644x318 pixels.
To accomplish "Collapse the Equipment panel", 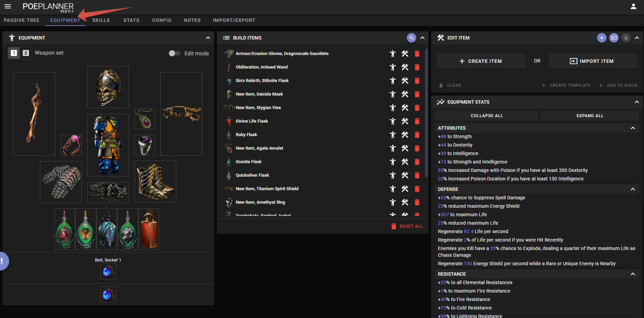I will (x=208, y=38).
